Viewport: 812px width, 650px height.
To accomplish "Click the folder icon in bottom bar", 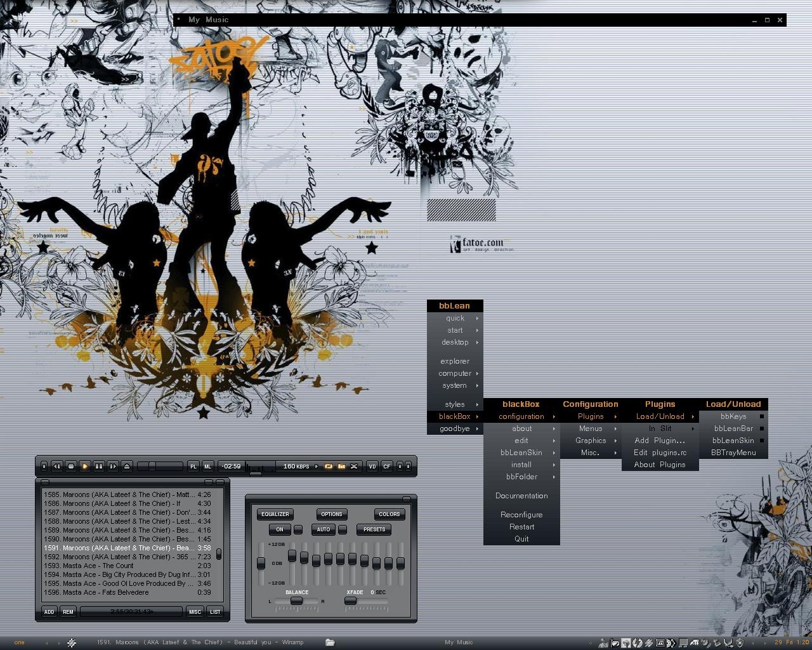I will click(330, 642).
